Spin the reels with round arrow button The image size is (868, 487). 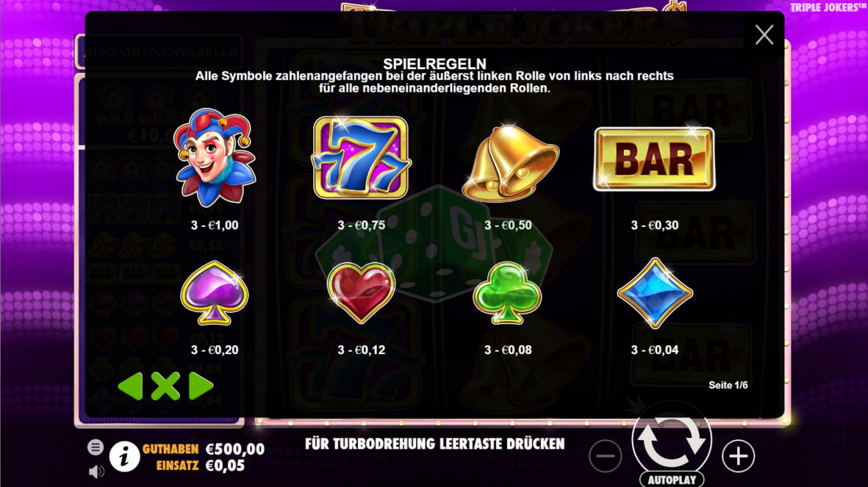pyautogui.click(x=672, y=439)
